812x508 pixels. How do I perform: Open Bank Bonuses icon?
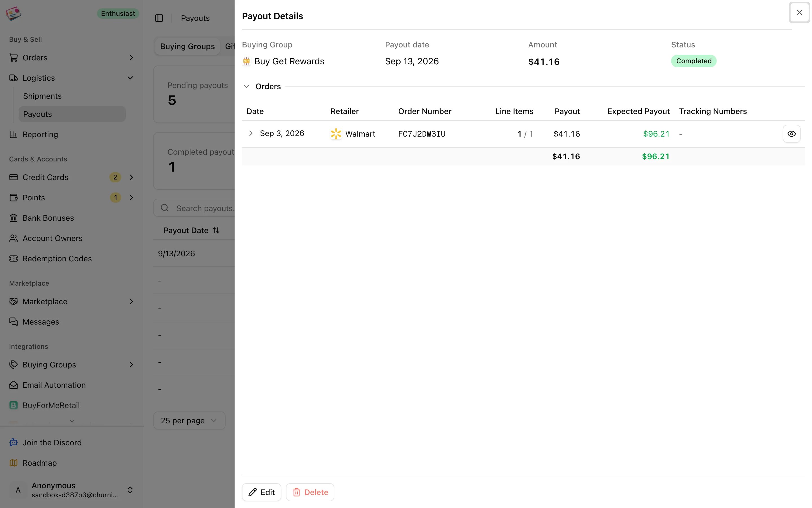pos(14,218)
